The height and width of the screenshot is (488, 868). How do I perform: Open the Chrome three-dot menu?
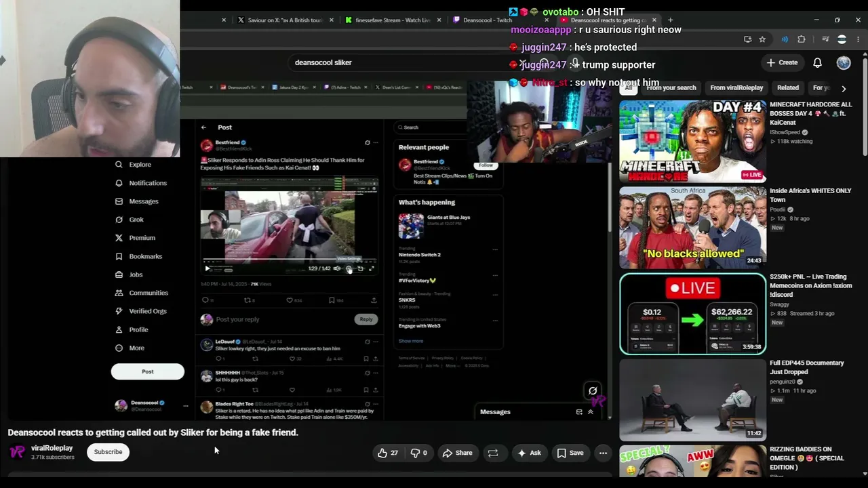coord(858,39)
